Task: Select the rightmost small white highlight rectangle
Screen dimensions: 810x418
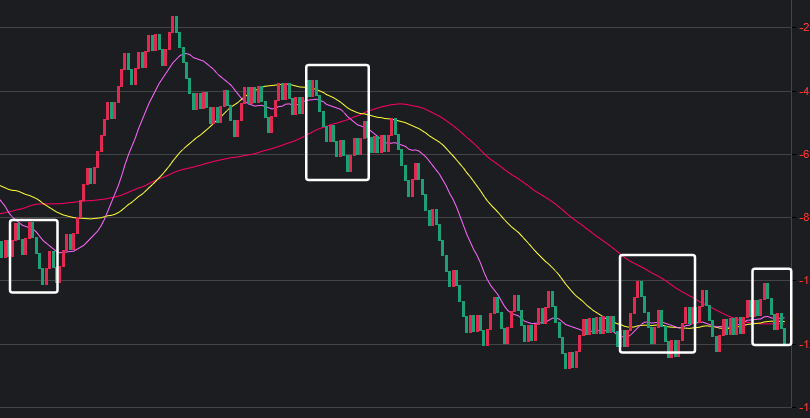Action: (771, 269)
